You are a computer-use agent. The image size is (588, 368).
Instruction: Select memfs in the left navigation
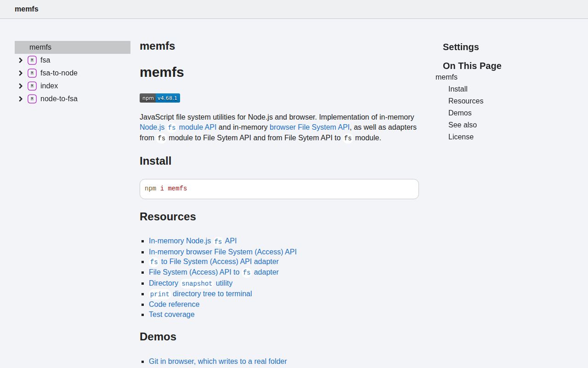[73, 47]
